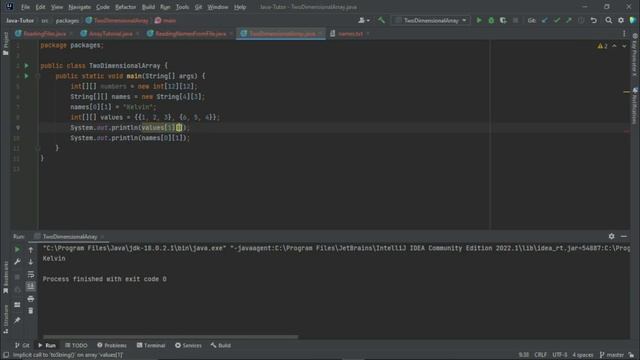
Task: Switch to the ArrayTutorial.java tab
Action: (110, 34)
